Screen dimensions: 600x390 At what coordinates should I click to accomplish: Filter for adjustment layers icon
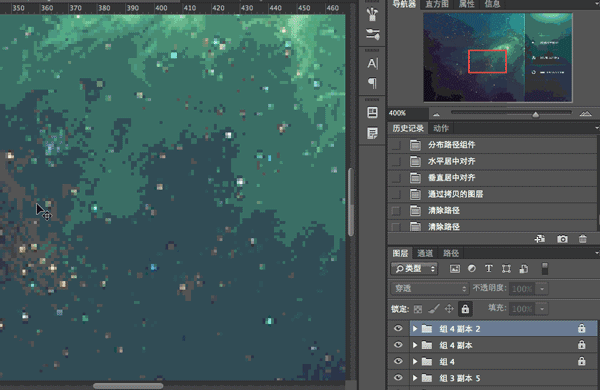[472, 269]
